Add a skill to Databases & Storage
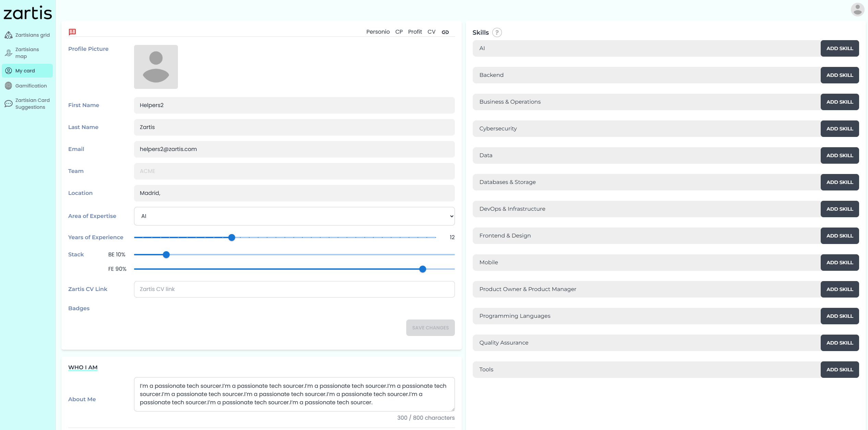 (840, 182)
